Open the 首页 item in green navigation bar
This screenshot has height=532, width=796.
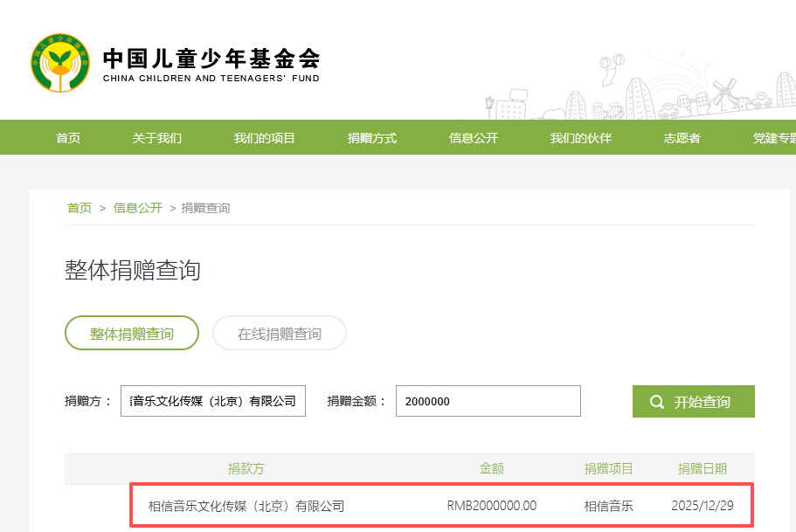click(x=68, y=138)
